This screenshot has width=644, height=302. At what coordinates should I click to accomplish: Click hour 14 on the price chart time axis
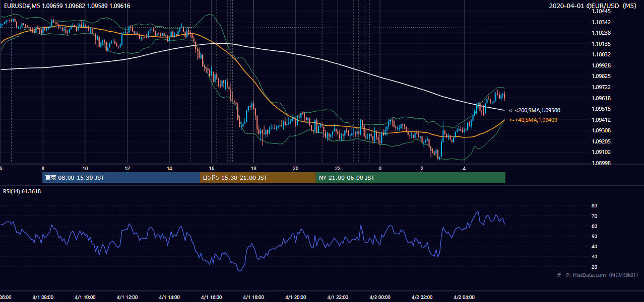tap(169, 168)
